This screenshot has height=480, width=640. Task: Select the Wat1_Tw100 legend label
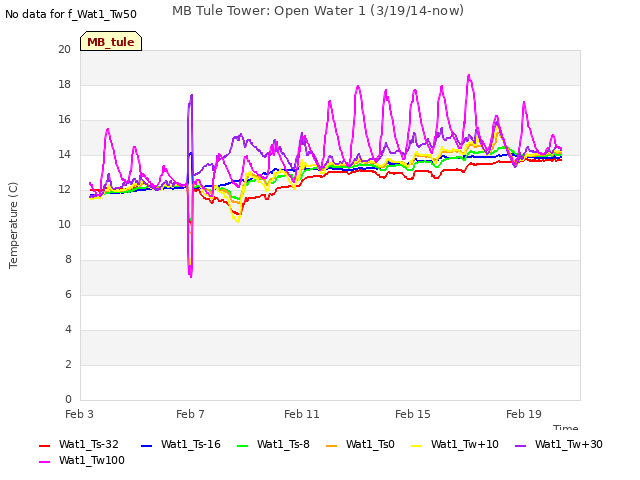92,460
